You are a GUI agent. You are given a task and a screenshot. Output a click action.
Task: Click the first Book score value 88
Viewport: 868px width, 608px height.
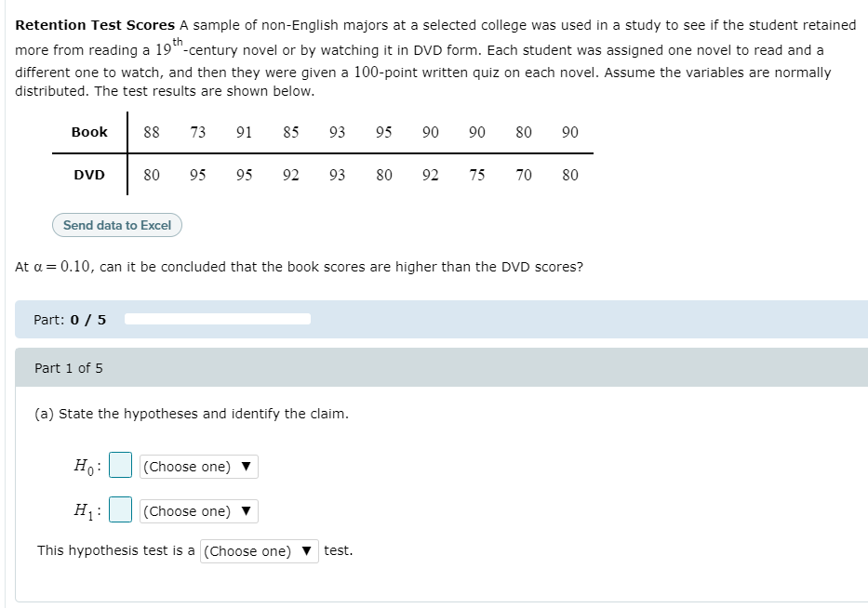[x=151, y=132]
